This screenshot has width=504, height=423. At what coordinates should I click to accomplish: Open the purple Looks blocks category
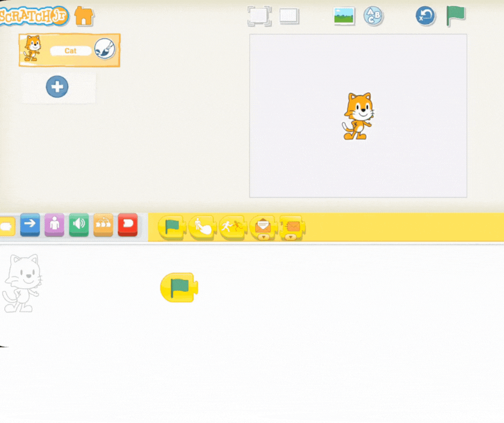tap(54, 225)
